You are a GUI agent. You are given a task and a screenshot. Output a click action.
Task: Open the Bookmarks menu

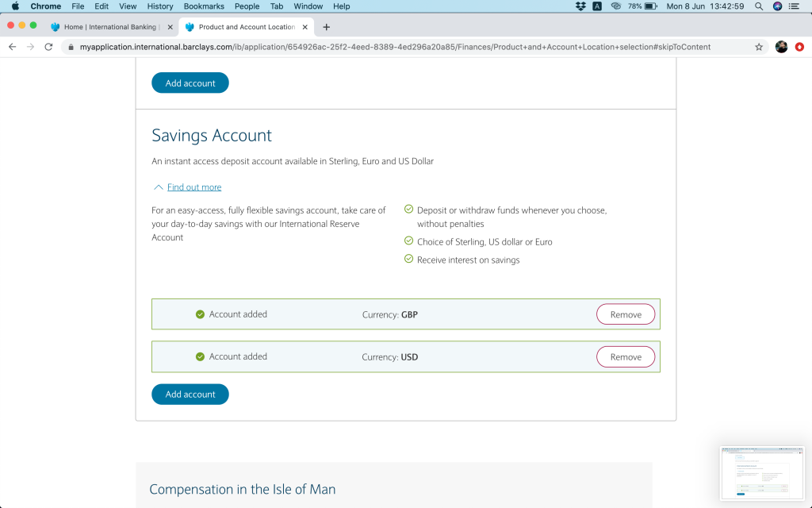(204, 6)
